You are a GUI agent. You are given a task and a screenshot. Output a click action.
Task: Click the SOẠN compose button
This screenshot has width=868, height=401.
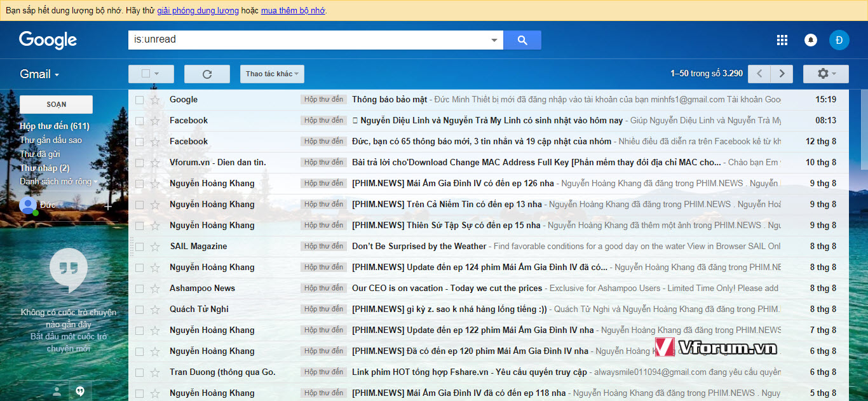pos(56,104)
